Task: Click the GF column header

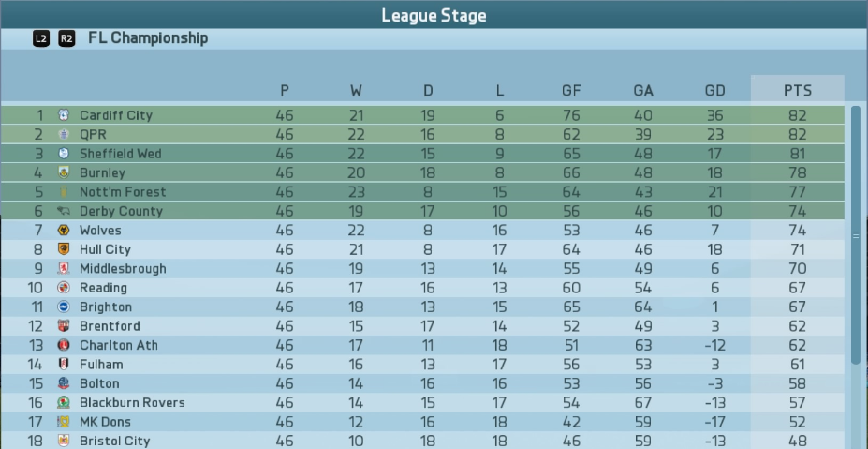Action: 571,90
